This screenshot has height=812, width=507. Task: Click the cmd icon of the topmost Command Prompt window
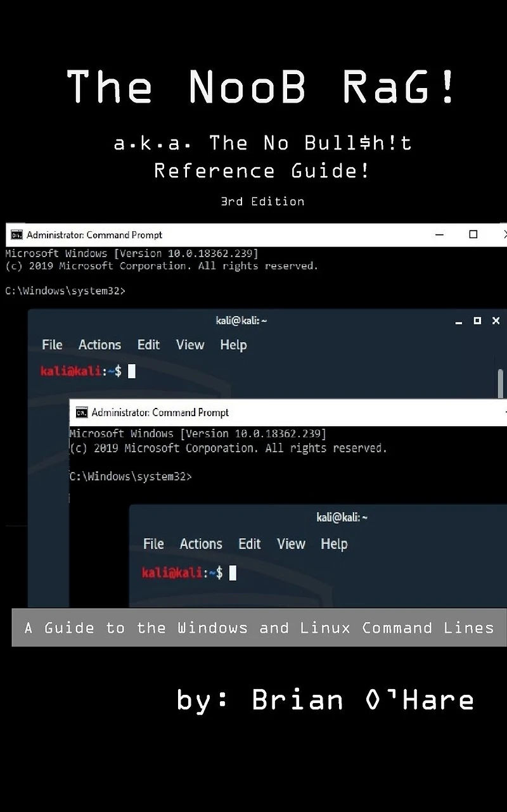(16, 235)
